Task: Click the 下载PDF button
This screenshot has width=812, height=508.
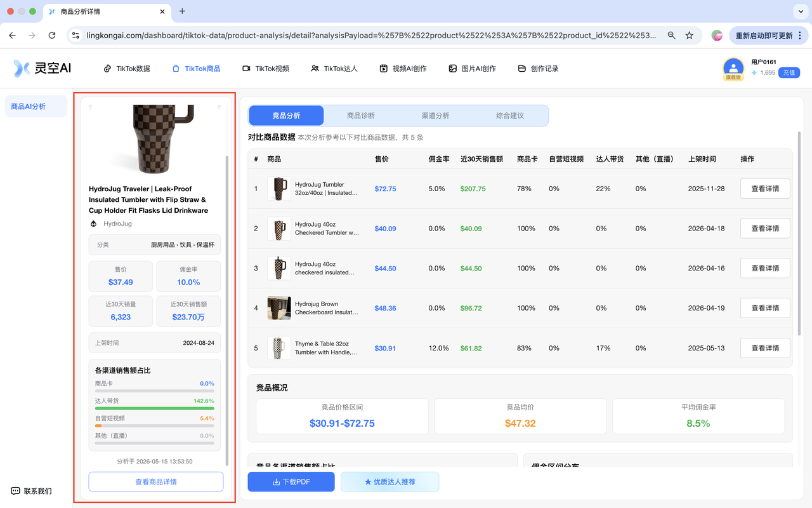Action: 291,482
